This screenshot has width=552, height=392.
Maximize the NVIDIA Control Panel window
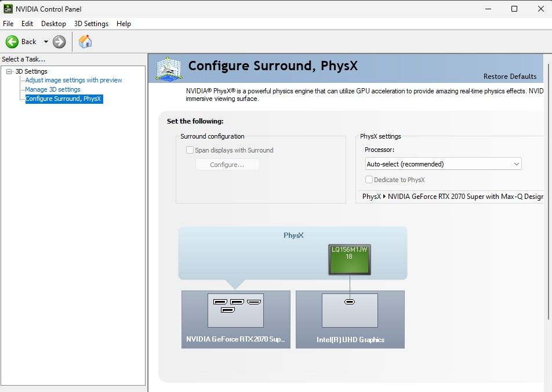(514, 9)
